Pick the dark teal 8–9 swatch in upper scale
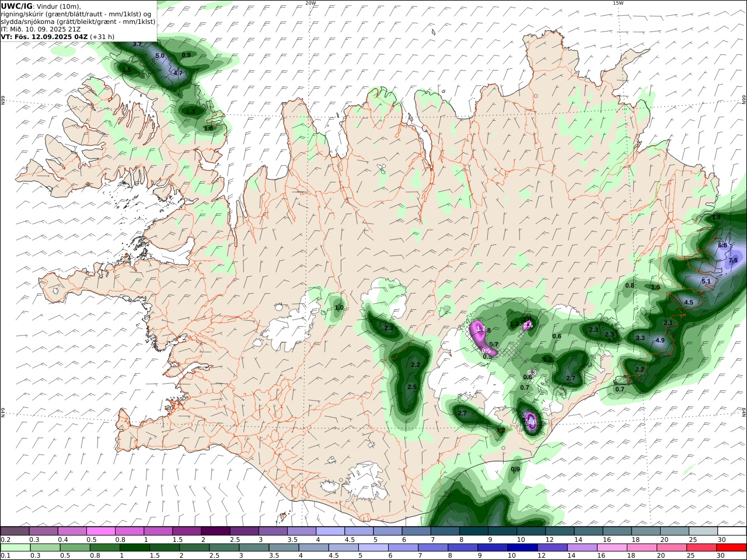 click(x=473, y=531)
